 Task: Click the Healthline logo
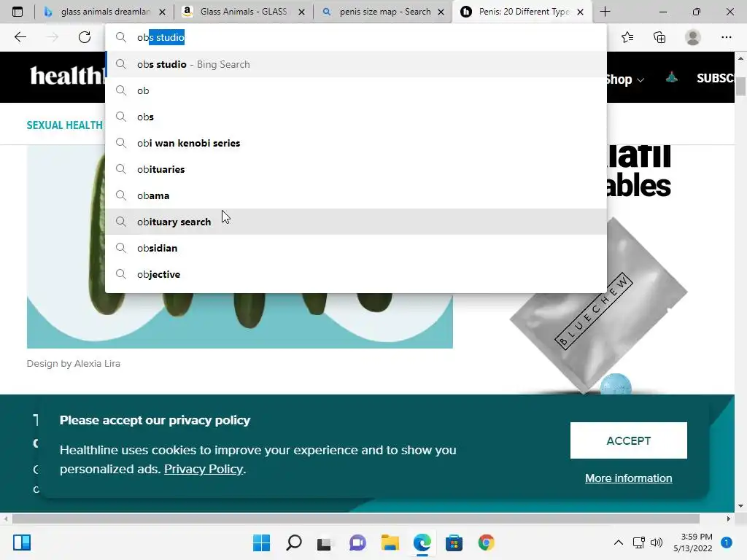[x=67, y=76]
